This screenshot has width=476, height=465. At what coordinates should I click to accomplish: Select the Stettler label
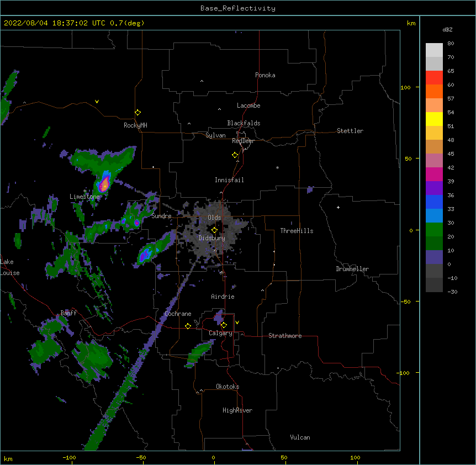350,131
